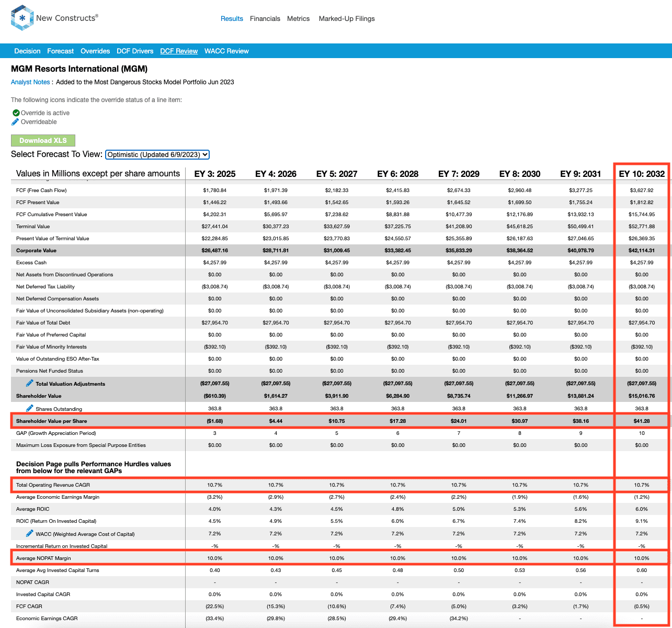This screenshot has height=628, width=672.
Task: Open the Metrics menu
Action: [x=299, y=18]
